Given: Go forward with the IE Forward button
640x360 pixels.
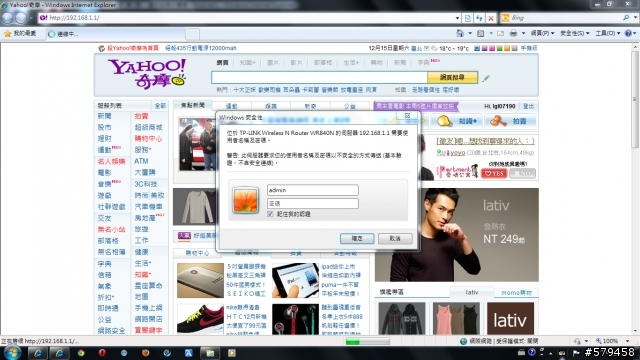Looking at the screenshot, I should point(21,18).
